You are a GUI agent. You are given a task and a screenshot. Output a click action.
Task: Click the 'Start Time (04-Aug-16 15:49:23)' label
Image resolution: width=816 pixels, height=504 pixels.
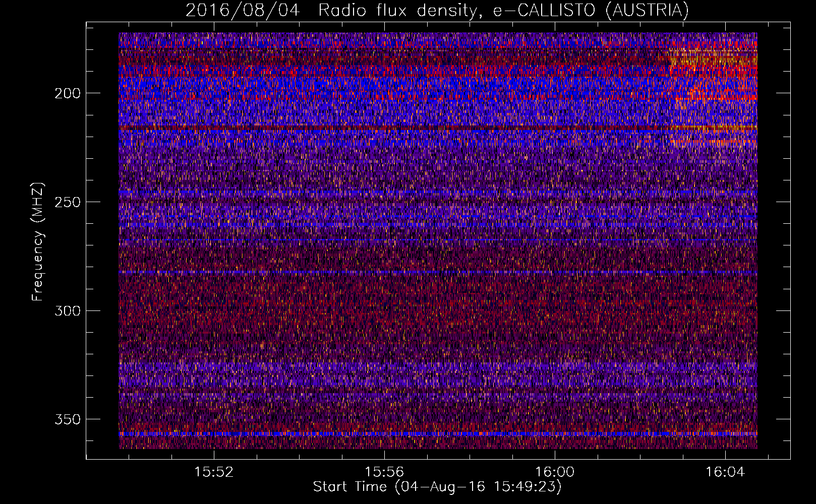[437, 487]
